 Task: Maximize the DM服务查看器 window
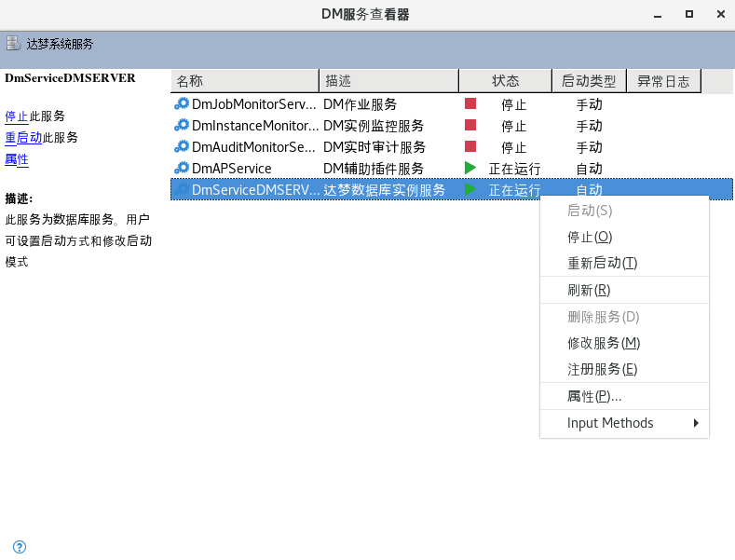pos(689,14)
